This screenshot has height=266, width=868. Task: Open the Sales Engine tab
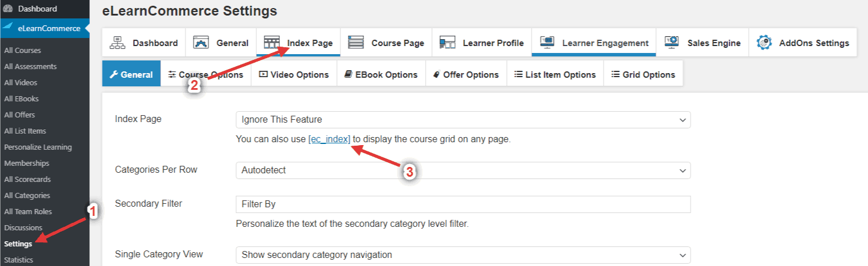[x=703, y=43]
